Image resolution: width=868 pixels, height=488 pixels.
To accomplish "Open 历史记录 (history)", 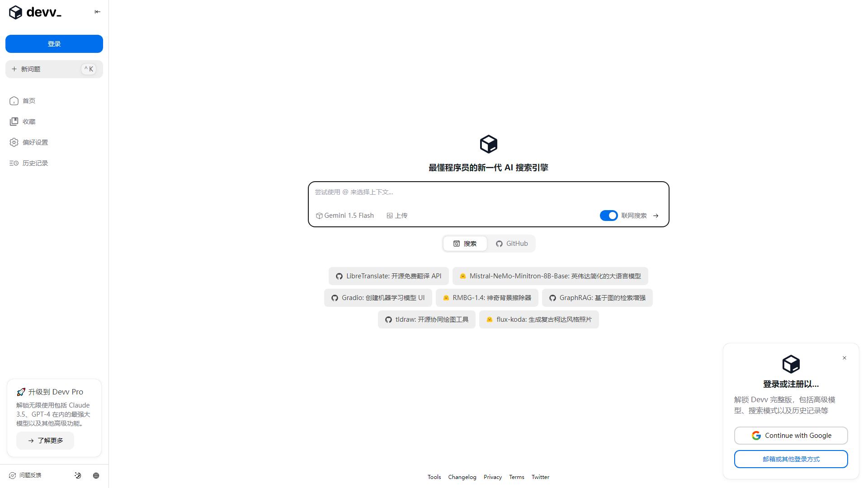I will [35, 163].
